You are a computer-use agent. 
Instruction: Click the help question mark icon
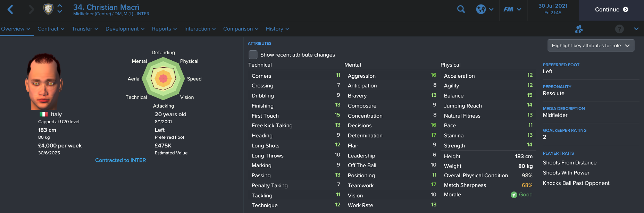tap(619, 29)
